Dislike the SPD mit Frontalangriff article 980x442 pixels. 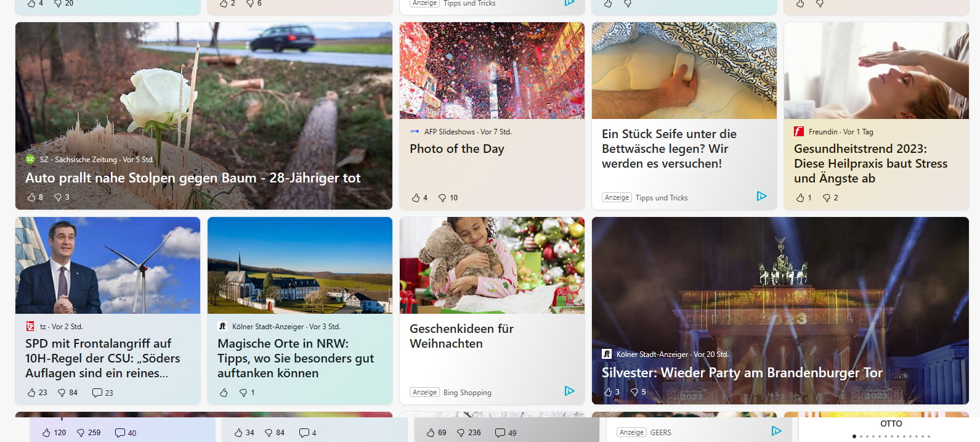[x=62, y=393]
